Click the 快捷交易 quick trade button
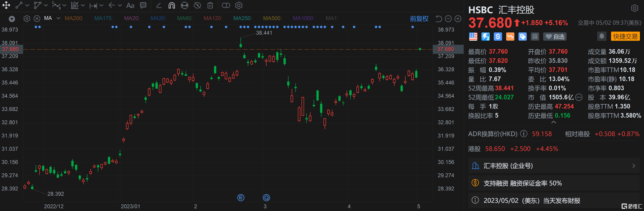The image size is (644, 211). (625, 37)
